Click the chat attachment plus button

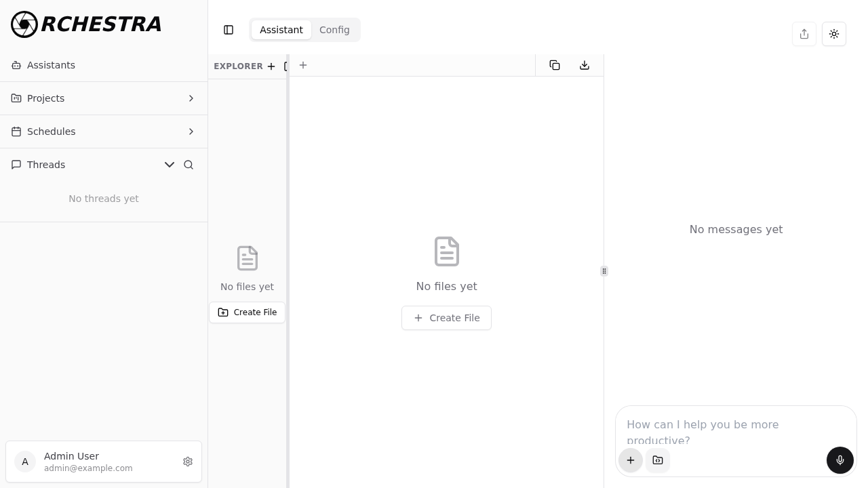(631, 460)
